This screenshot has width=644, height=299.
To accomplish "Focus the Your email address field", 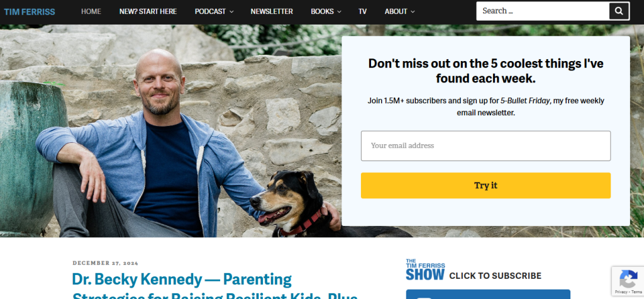I will pyautogui.click(x=486, y=145).
